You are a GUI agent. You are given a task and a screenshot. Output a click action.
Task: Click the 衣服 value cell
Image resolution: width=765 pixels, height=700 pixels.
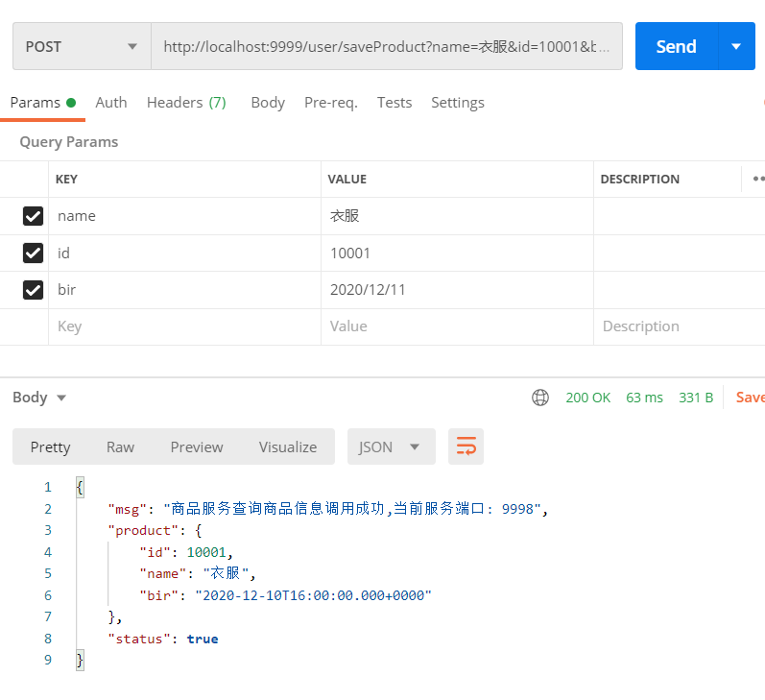pos(457,216)
